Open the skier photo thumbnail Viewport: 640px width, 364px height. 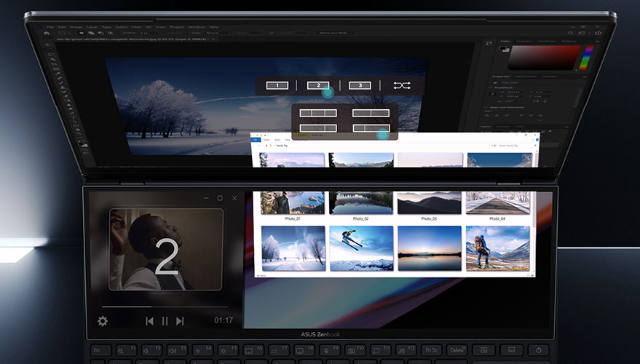pos(361,248)
